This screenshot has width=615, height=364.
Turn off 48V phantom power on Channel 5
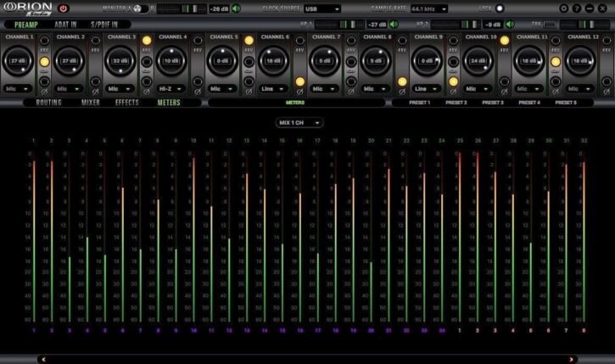coord(249,41)
